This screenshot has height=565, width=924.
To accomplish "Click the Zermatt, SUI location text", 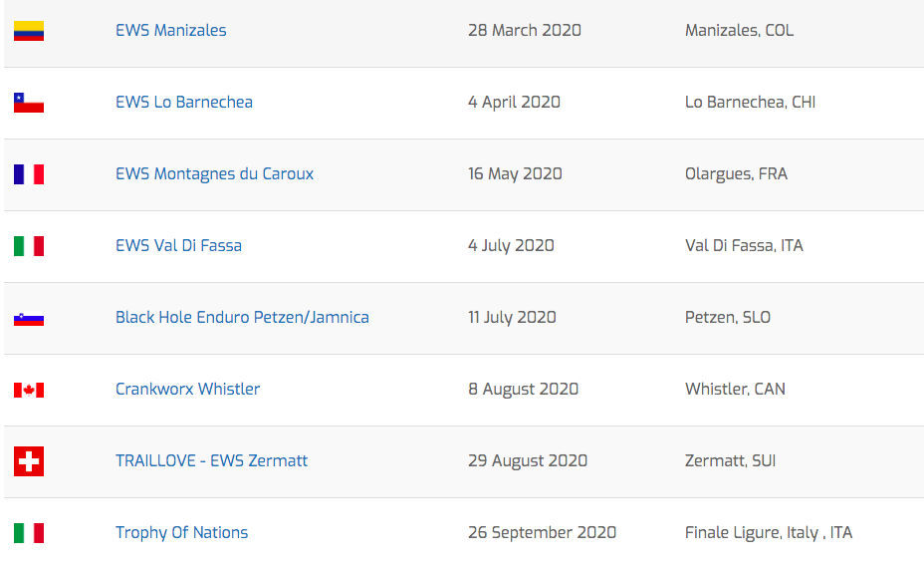I will [x=730, y=460].
